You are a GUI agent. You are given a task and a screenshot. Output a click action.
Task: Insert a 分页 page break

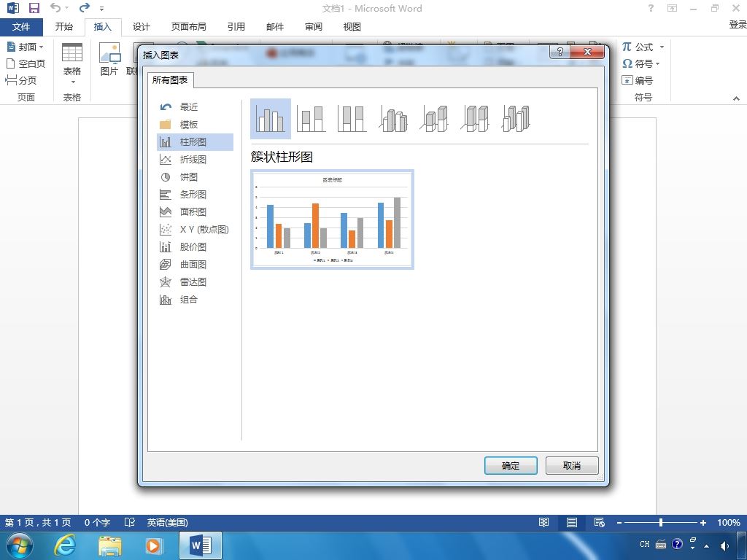click(x=21, y=80)
